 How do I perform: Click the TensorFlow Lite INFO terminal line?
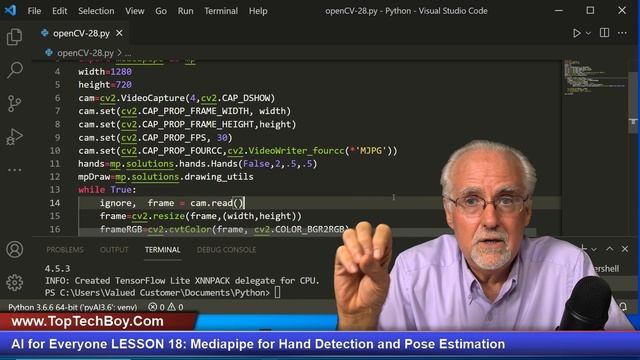(x=182, y=281)
